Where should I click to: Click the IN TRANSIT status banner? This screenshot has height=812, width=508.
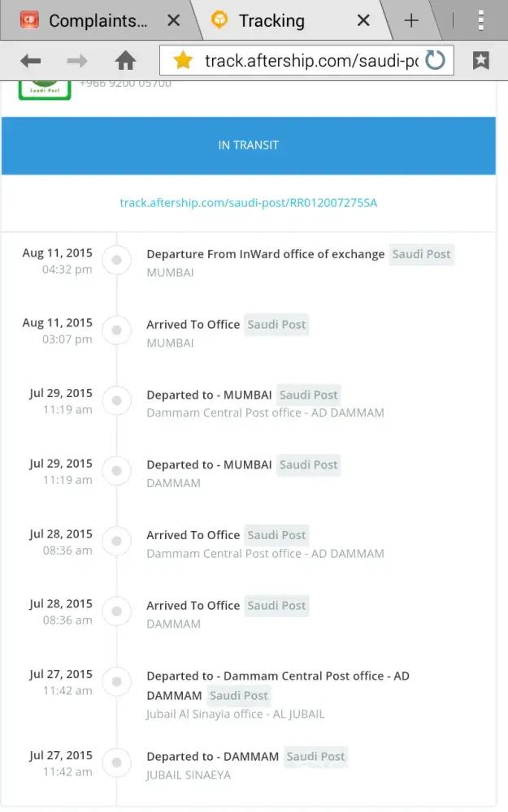click(x=248, y=145)
